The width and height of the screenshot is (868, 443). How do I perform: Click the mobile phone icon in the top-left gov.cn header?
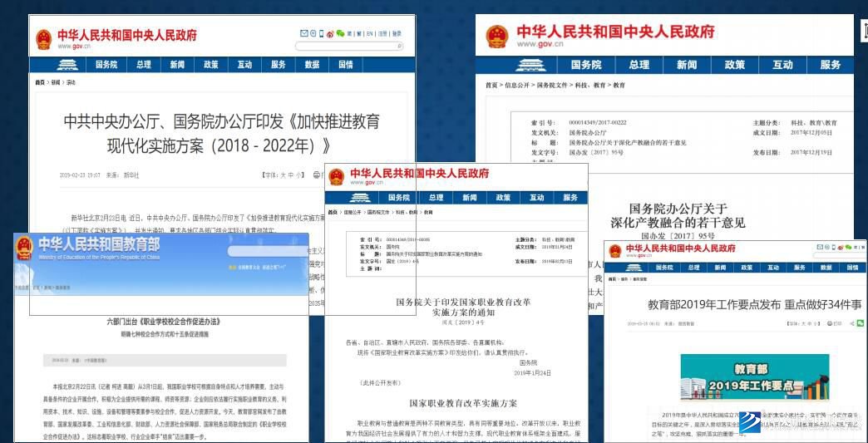tap(321, 33)
